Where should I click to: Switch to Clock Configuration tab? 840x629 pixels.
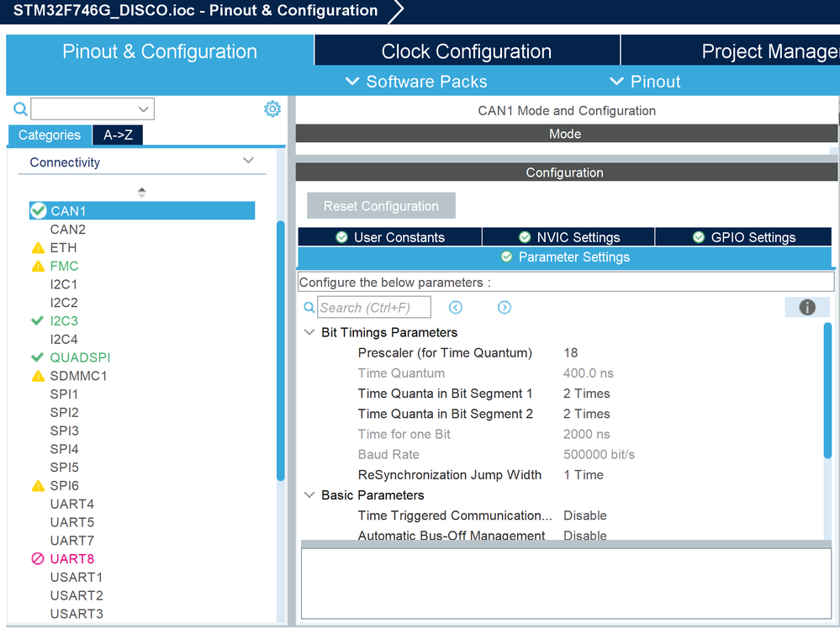(467, 51)
